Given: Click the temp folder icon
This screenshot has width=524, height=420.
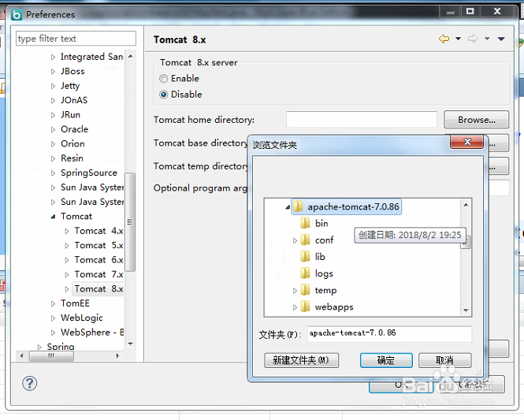Looking at the screenshot, I should pos(305,290).
